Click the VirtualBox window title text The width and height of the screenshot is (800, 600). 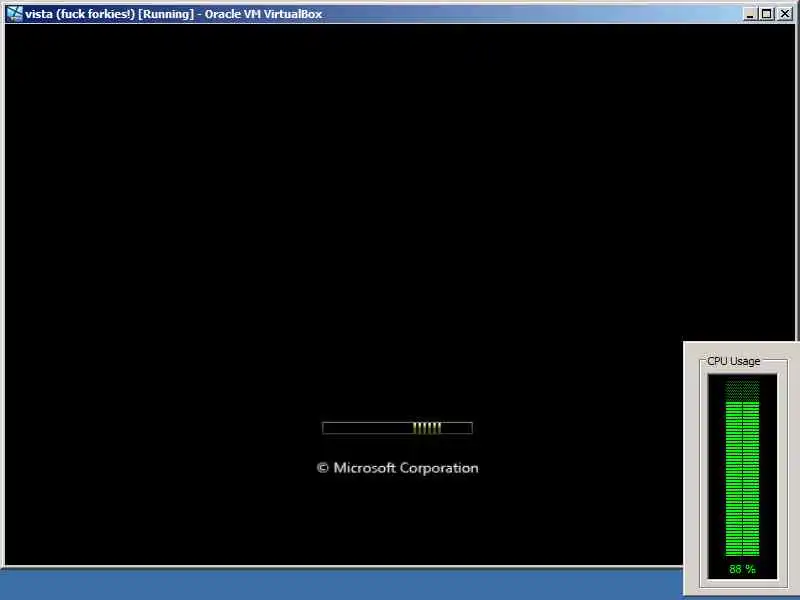173,14
